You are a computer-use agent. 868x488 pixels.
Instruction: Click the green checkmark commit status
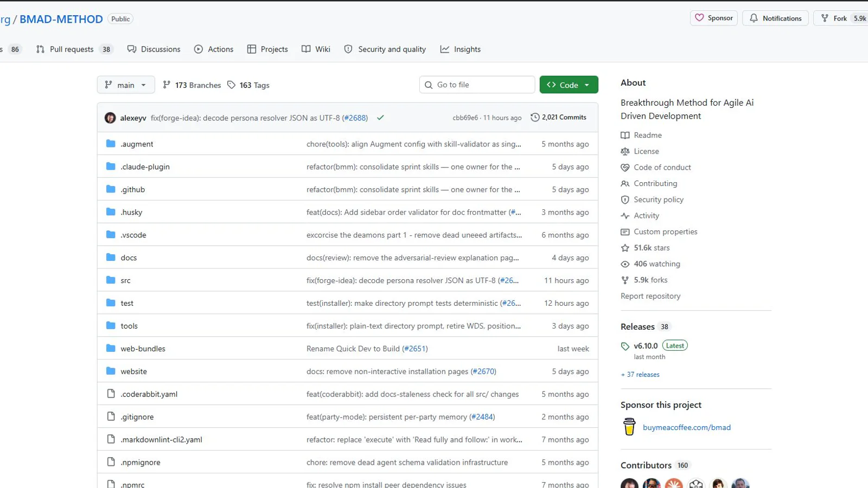380,118
